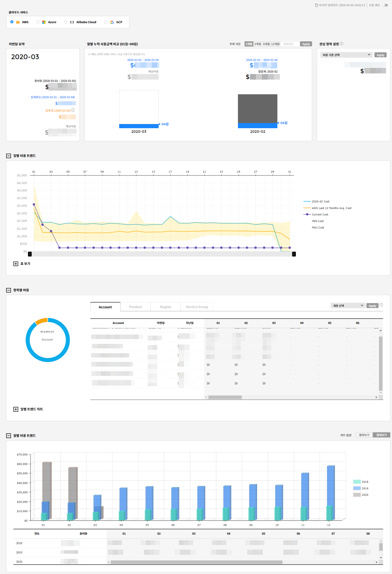This screenshot has width=392, height=574.
Task: Click the Azure logo icon
Action: 44,22
